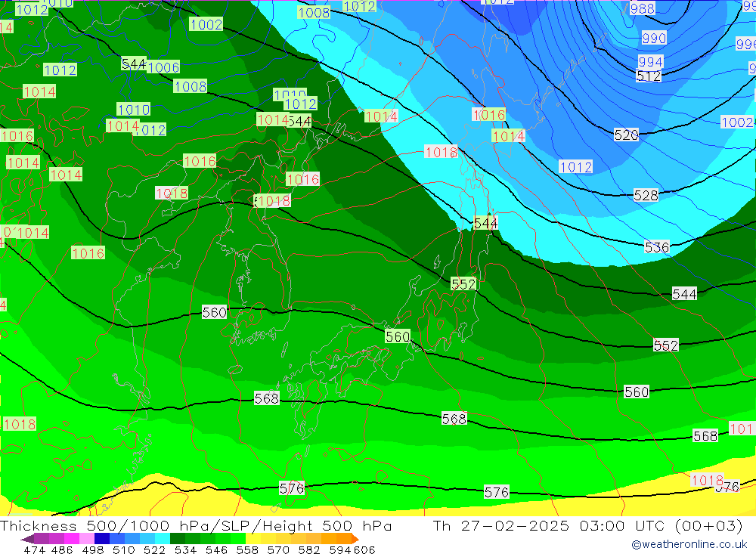Click the 528 height contour label
The width and height of the screenshot is (756, 554).
[x=646, y=195]
